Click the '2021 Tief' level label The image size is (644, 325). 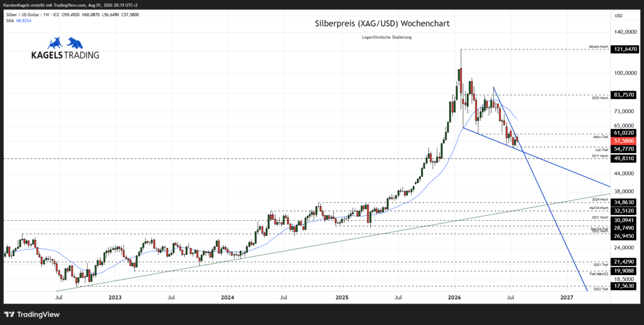(x=601, y=265)
